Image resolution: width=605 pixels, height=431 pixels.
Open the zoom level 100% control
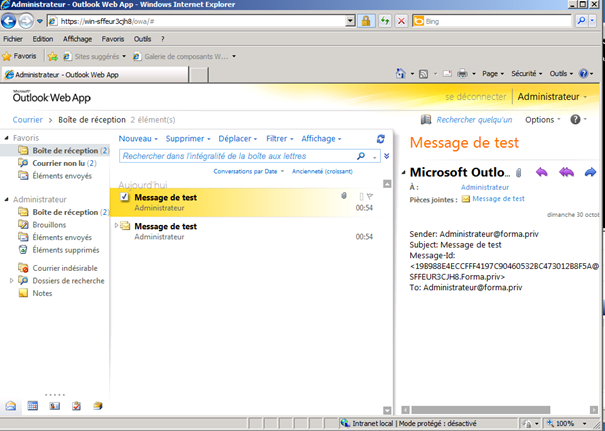pos(567,423)
